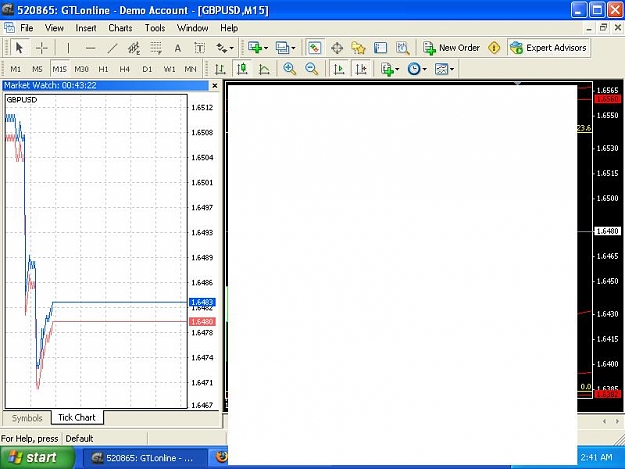Open the Charts menu

(x=120, y=28)
